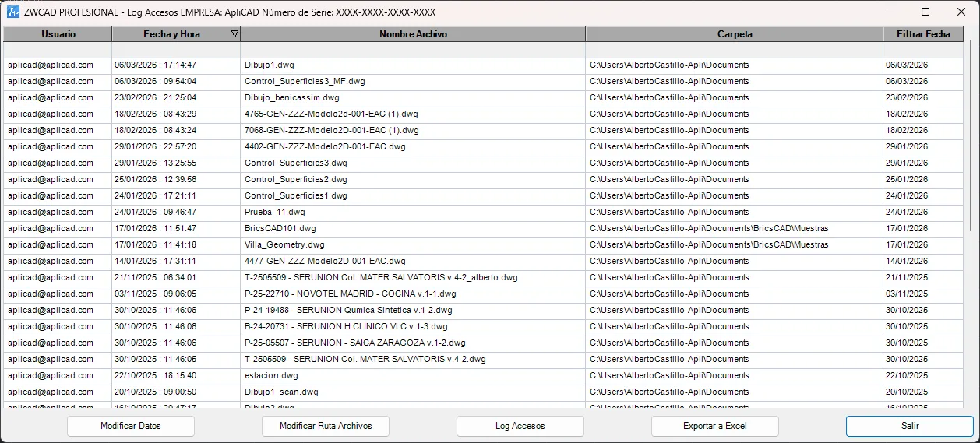Select 4402-GEN-ZZZ-Modelo2D-001-EAC.dwg

click(x=325, y=146)
